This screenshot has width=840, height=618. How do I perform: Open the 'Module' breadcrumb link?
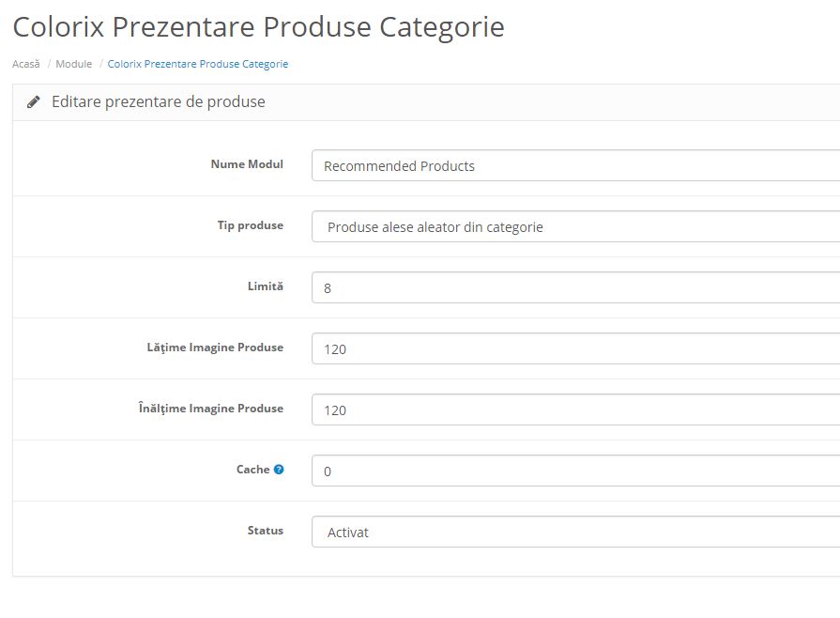pos(75,64)
